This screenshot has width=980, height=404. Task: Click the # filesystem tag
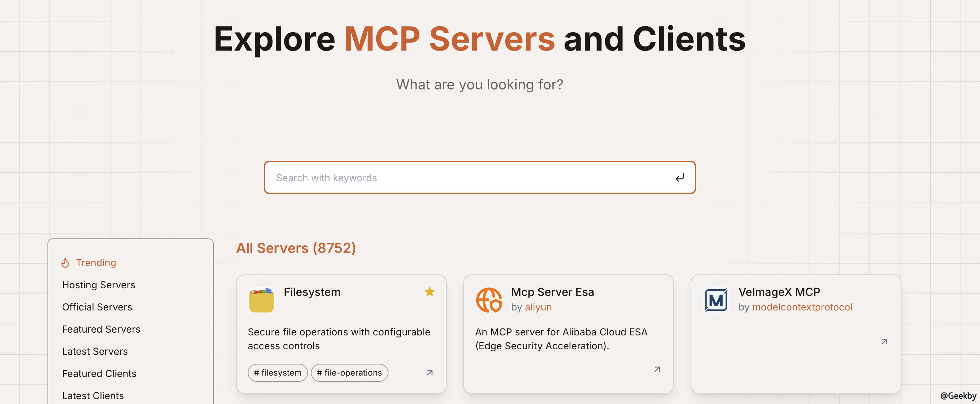tap(277, 373)
